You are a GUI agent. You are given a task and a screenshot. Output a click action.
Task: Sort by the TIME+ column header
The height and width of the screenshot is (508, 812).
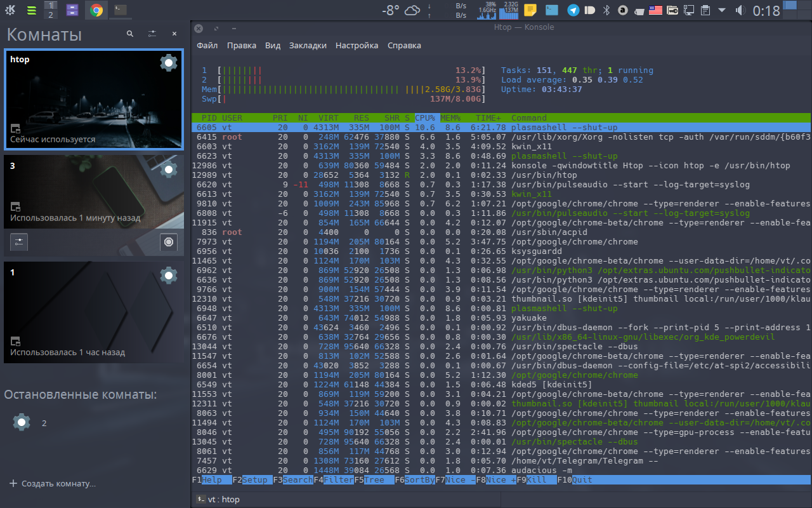coord(488,118)
